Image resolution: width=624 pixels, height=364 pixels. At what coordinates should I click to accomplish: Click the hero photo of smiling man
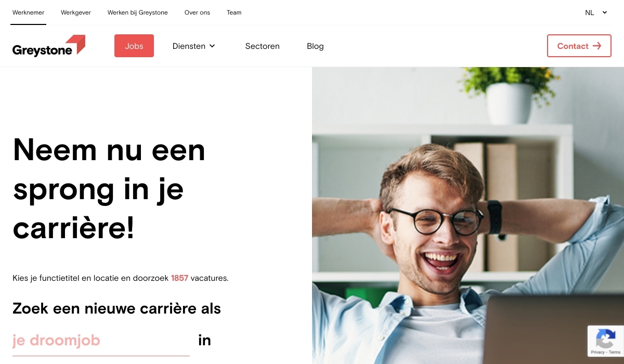[x=468, y=215]
